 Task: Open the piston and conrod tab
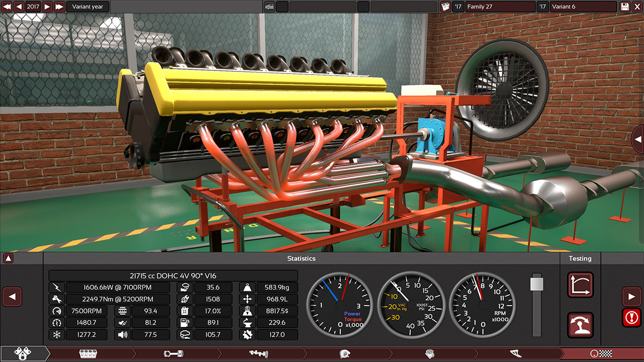click(173, 354)
